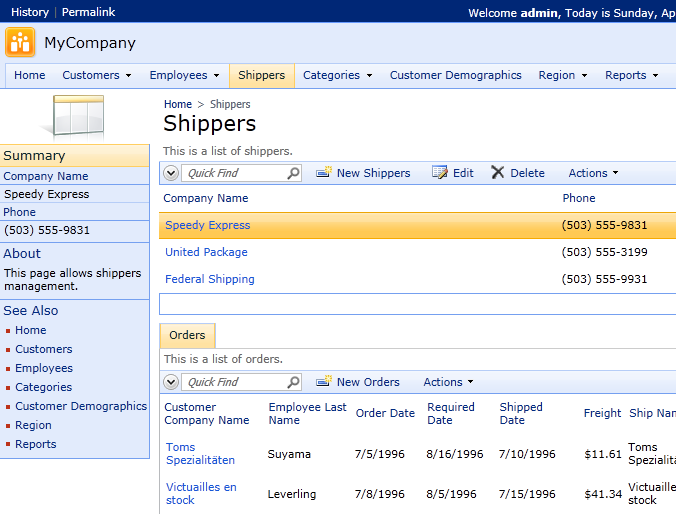The height and width of the screenshot is (514, 676).
Task: Click Customers in the See Also list
Action: [44, 349]
